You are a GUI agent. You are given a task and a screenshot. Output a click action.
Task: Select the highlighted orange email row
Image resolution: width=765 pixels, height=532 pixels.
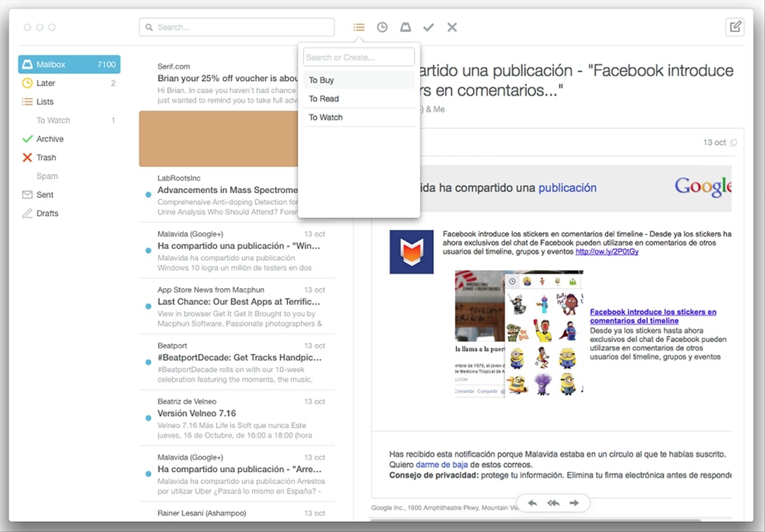tap(218, 138)
